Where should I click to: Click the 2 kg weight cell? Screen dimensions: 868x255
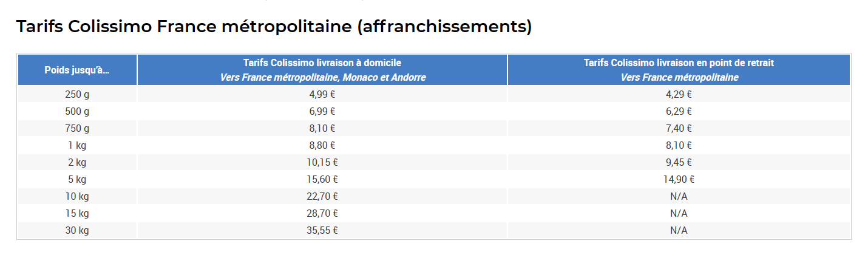pyautogui.click(x=77, y=162)
